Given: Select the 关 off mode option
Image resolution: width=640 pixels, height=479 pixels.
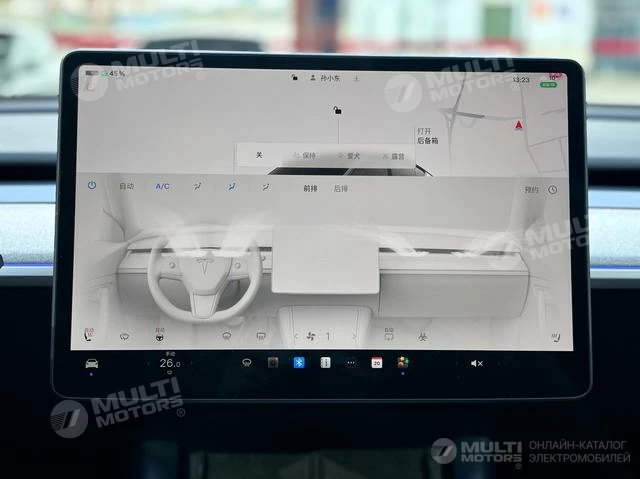Looking at the screenshot, I should pyautogui.click(x=258, y=155).
